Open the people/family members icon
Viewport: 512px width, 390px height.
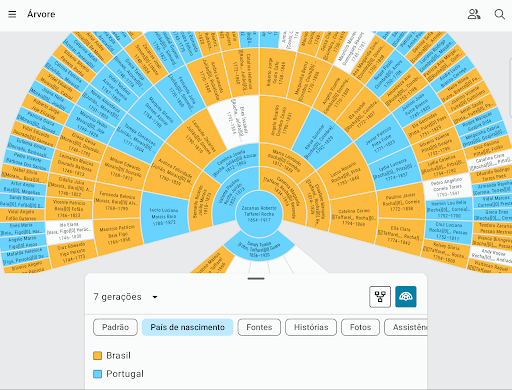[474, 14]
